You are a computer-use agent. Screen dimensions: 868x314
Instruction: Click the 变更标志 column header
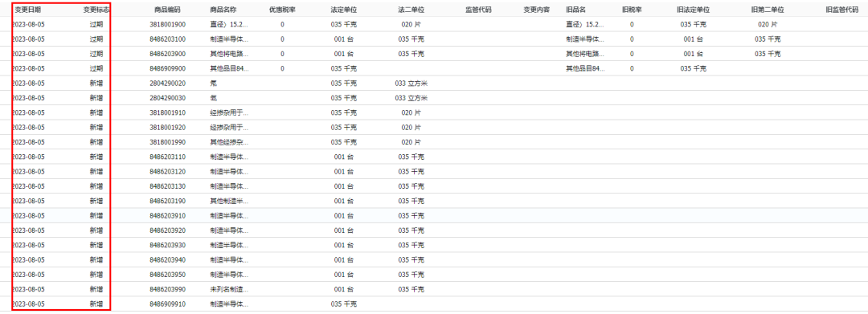96,10
